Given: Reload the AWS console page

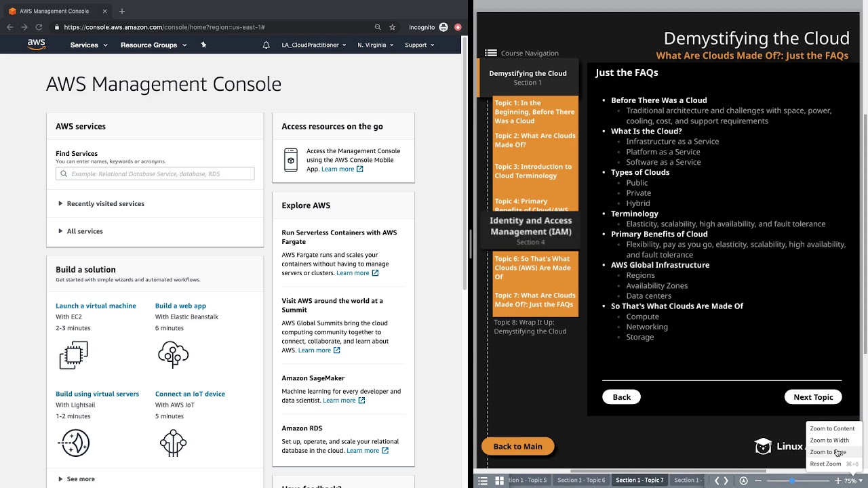Looking at the screenshot, I should (x=39, y=27).
